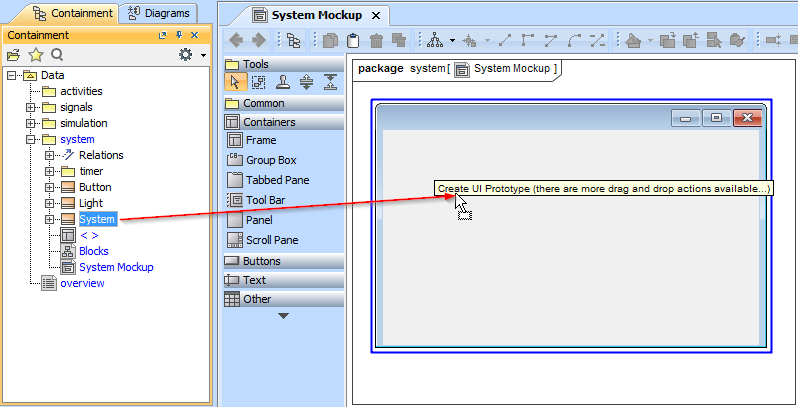Click the mockup frame's minimize button
The width and height of the screenshot is (798, 407).
[x=686, y=118]
